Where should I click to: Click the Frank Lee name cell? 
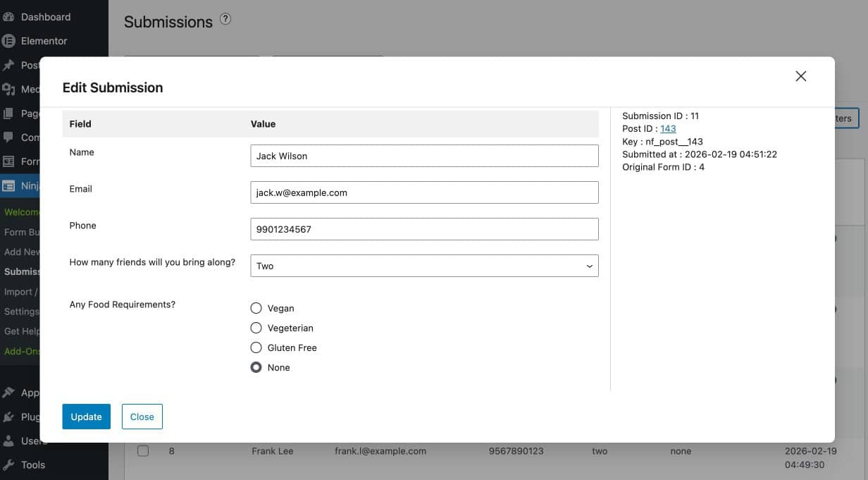pyautogui.click(x=273, y=451)
